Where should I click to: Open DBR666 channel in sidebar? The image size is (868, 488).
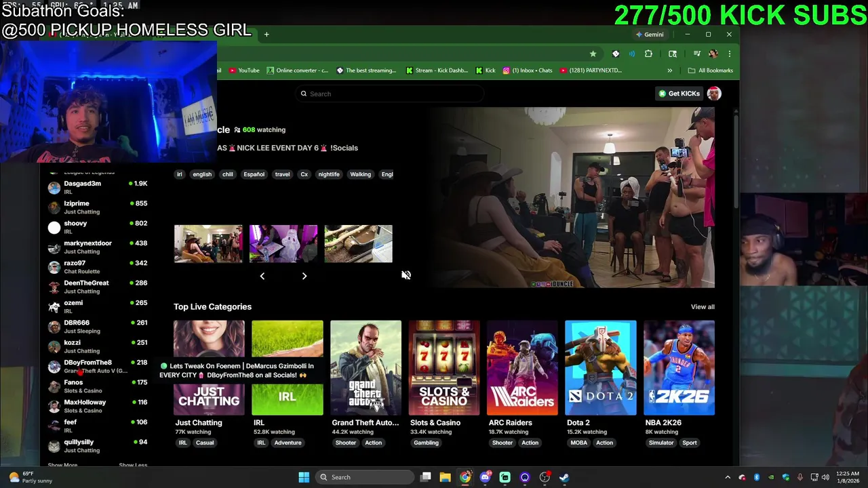tap(98, 327)
